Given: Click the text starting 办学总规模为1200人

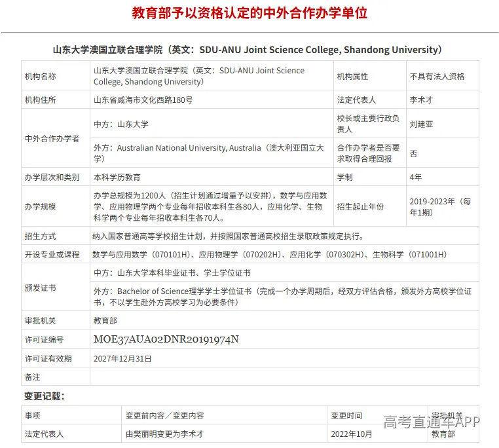Looking at the screenshot, I should pos(210,207).
